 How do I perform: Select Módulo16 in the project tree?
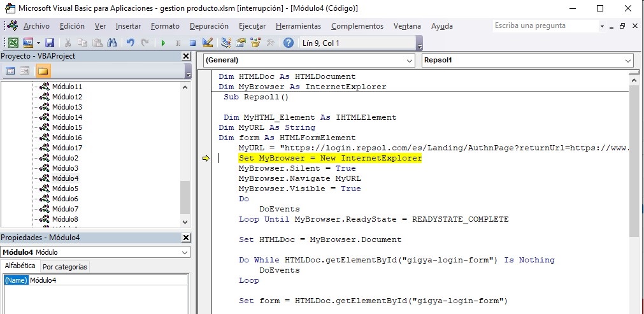(67, 138)
